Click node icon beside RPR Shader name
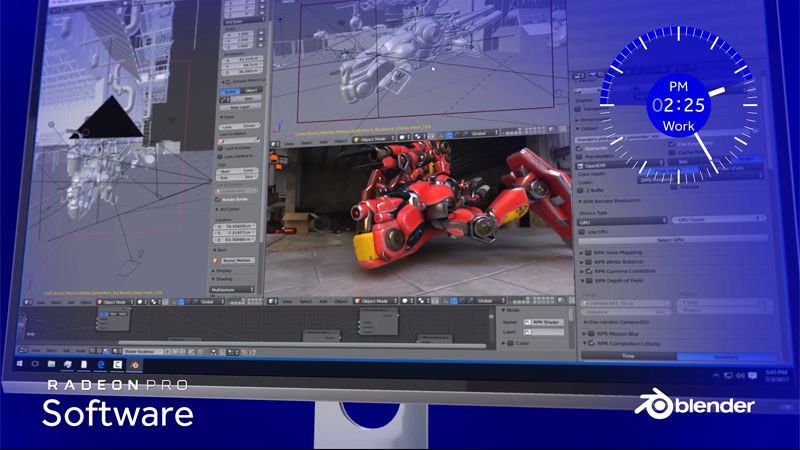800x450 pixels. [528, 322]
